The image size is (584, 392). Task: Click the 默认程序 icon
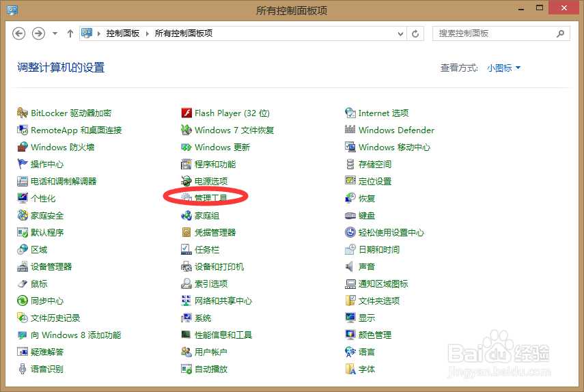point(23,232)
